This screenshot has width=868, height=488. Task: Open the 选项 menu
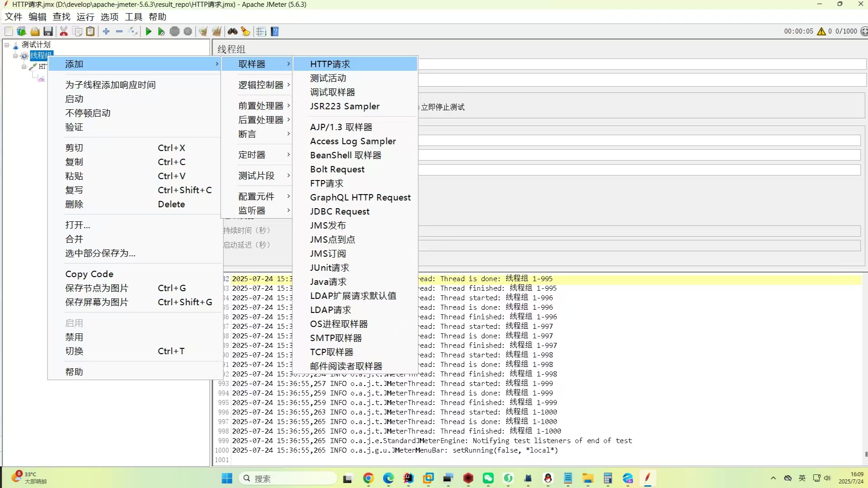tap(109, 17)
